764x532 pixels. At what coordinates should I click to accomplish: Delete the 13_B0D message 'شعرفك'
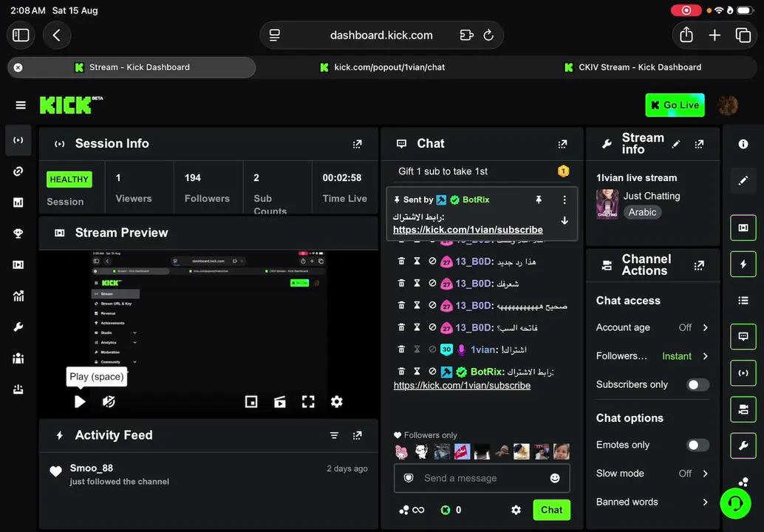tap(401, 283)
